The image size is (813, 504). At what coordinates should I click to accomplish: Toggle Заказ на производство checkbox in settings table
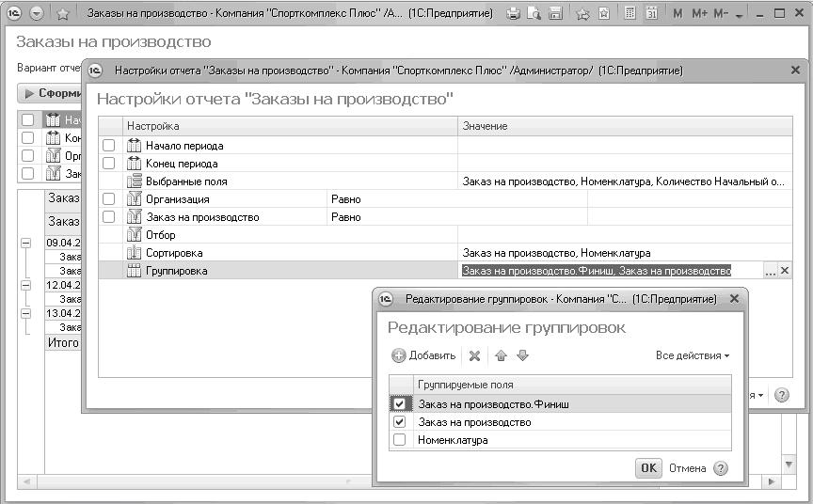tap(108, 216)
